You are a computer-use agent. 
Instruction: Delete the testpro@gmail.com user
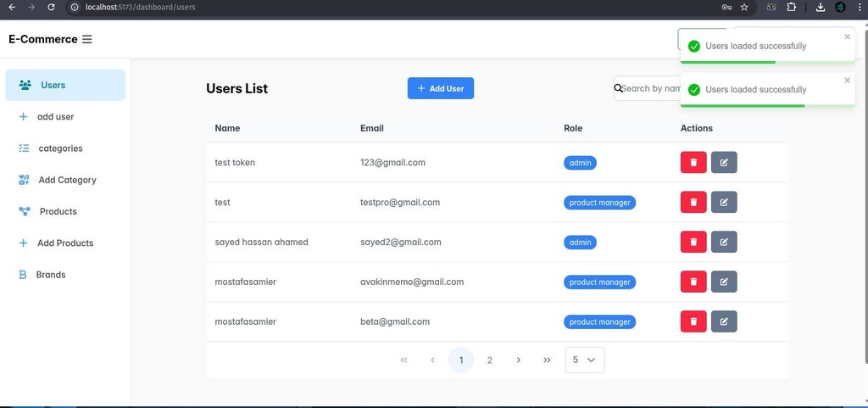pos(693,202)
